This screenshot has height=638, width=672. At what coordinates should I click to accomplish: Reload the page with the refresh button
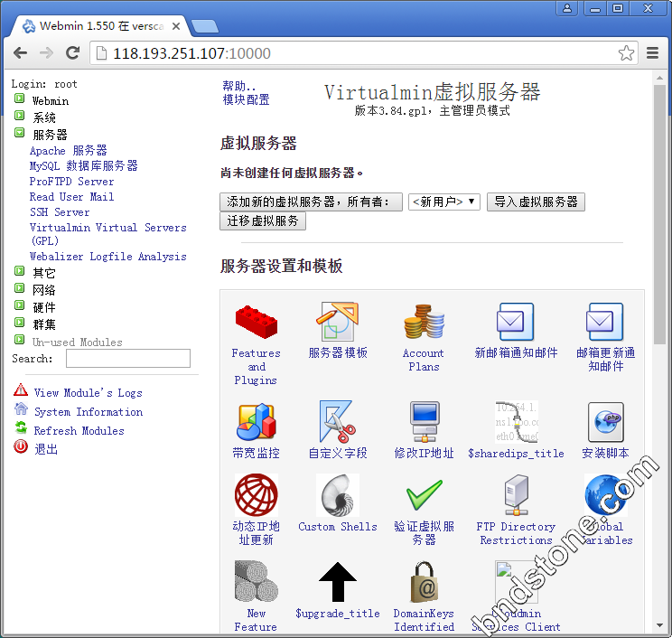coord(73,53)
